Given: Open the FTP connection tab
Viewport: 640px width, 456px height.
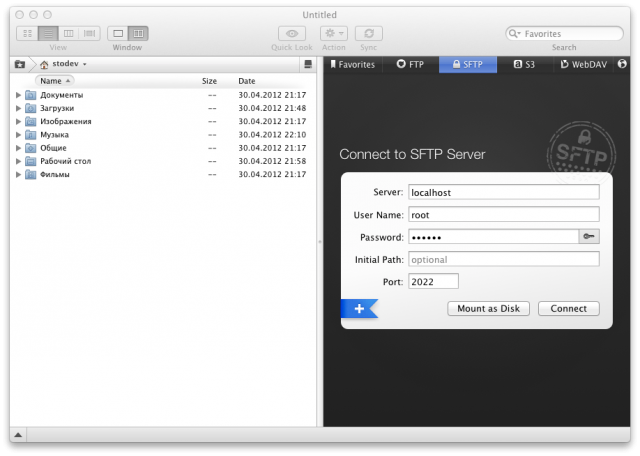Looking at the screenshot, I should pos(410,65).
